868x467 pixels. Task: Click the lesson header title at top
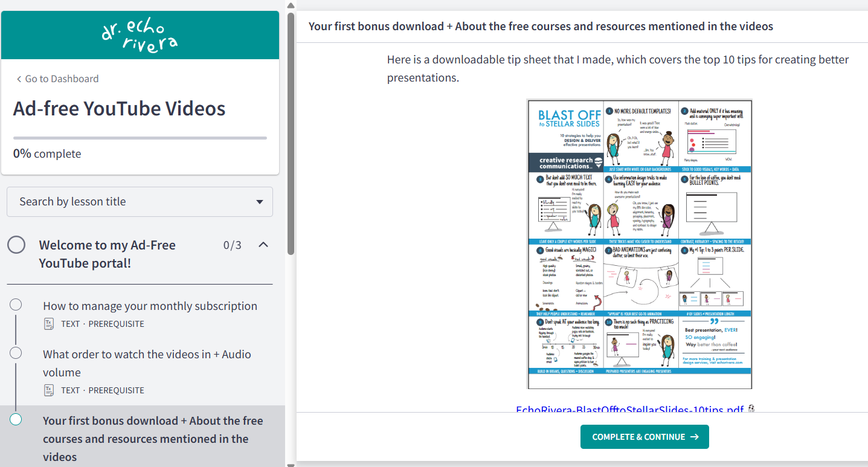pyautogui.click(x=541, y=26)
